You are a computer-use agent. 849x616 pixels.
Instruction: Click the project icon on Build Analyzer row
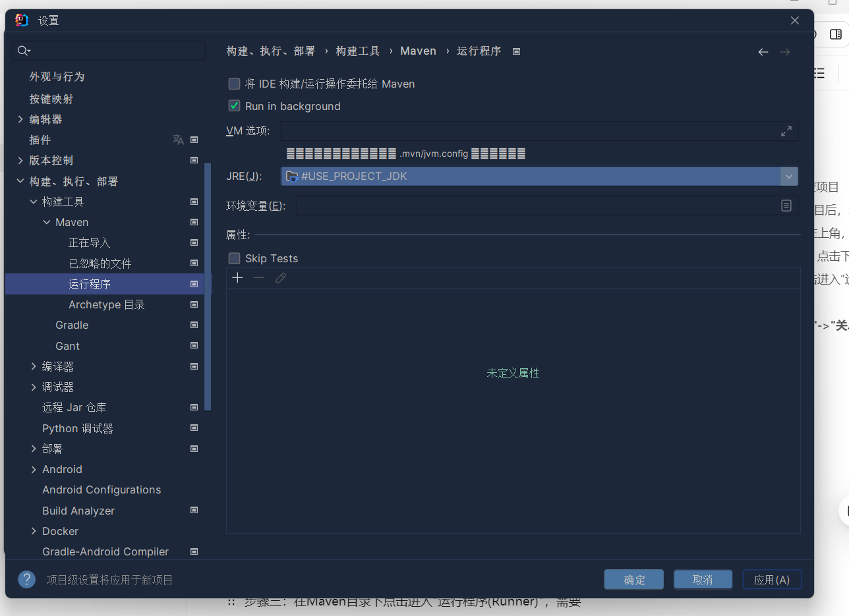click(194, 510)
